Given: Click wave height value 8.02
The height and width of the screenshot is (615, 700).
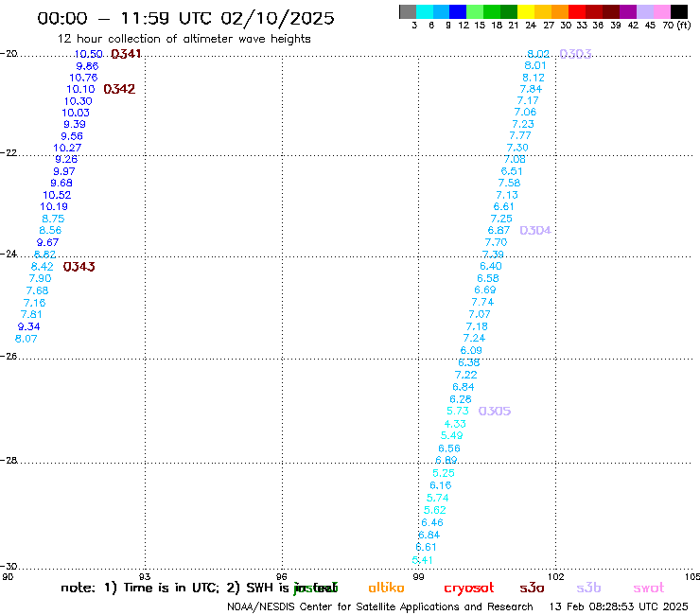Looking at the screenshot, I should pos(538,54).
